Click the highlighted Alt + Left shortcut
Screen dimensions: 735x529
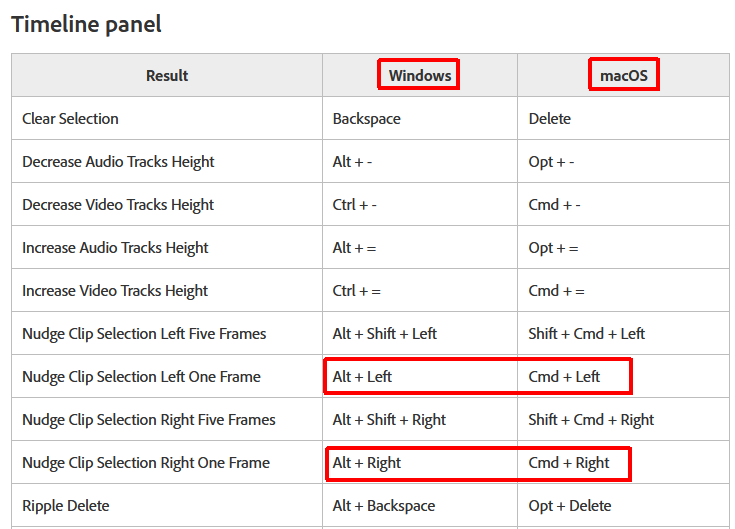(x=362, y=377)
